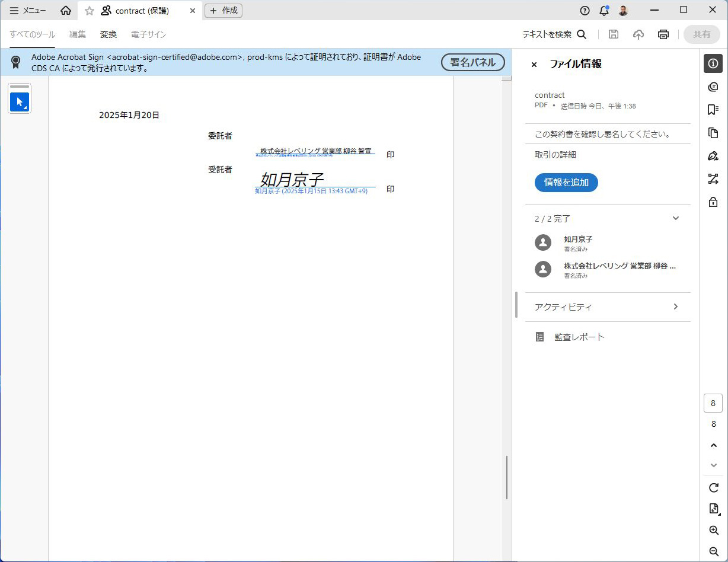The width and height of the screenshot is (728, 562).
Task: Zoom in with the magnifier plus icon
Action: (x=714, y=531)
